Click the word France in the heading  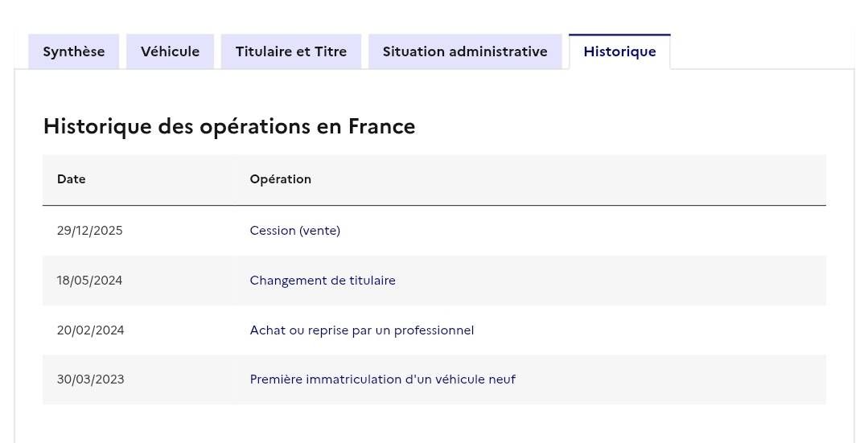coord(381,126)
